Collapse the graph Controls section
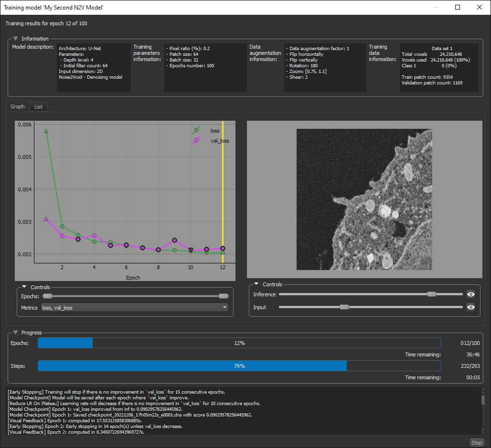The image size is (491, 448). coord(24,287)
